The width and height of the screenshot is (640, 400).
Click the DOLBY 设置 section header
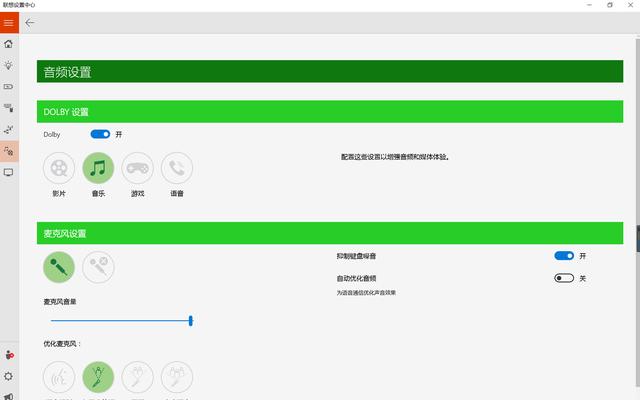[330, 111]
